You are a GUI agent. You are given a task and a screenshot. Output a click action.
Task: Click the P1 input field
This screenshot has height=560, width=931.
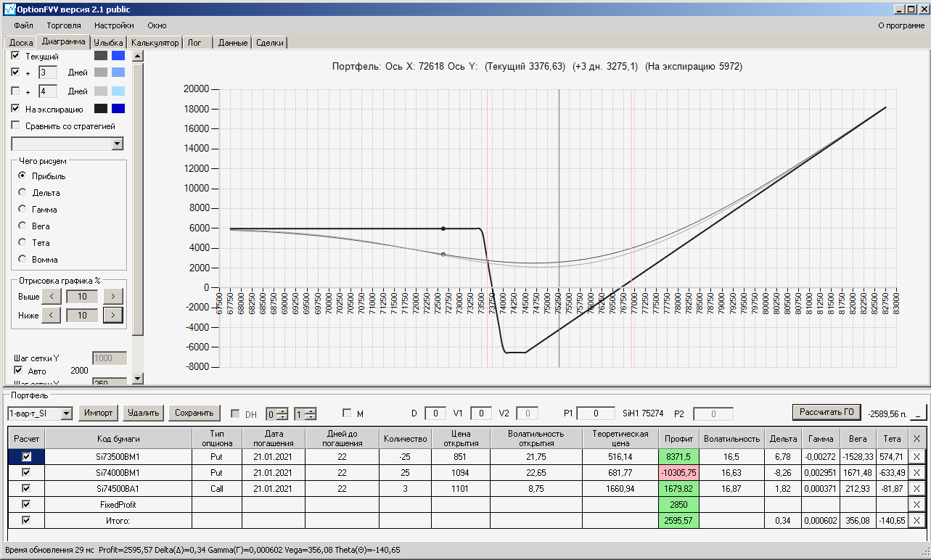coord(596,413)
